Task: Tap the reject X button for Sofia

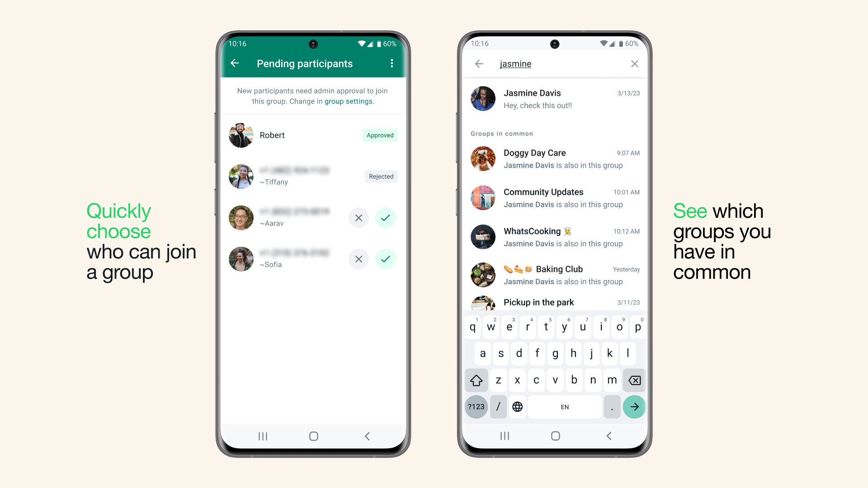Action: 359,258
